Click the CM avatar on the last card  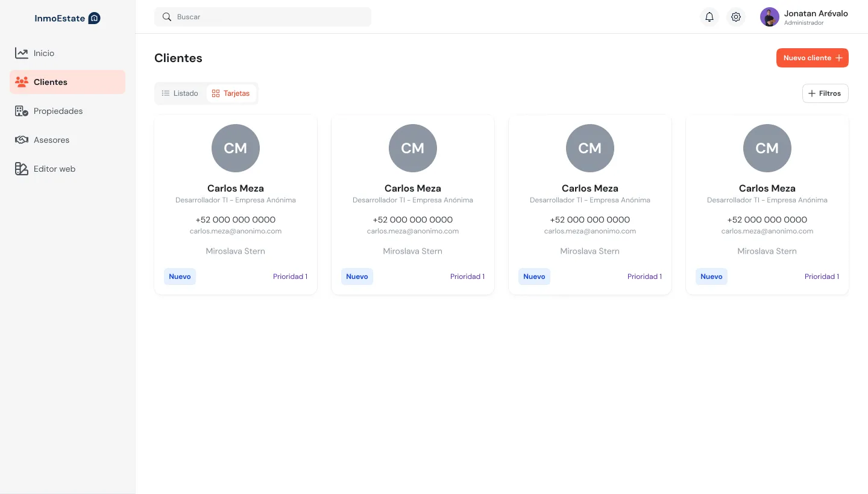pos(767,148)
